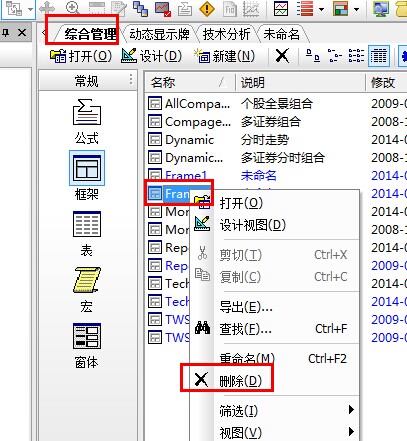This screenshot has width=407, height=441.
Task: Click the F10 document toolbar icon
Action: [x=230, y=8]
